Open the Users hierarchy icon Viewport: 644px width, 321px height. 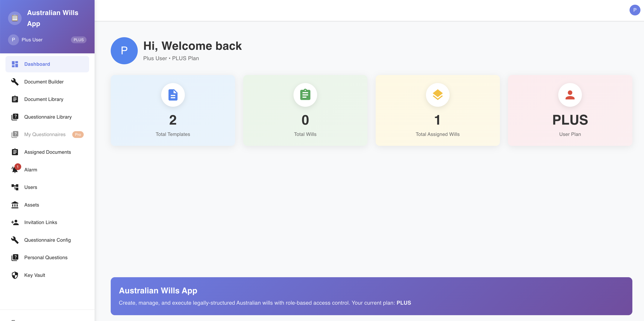click(x=15, y=187)
